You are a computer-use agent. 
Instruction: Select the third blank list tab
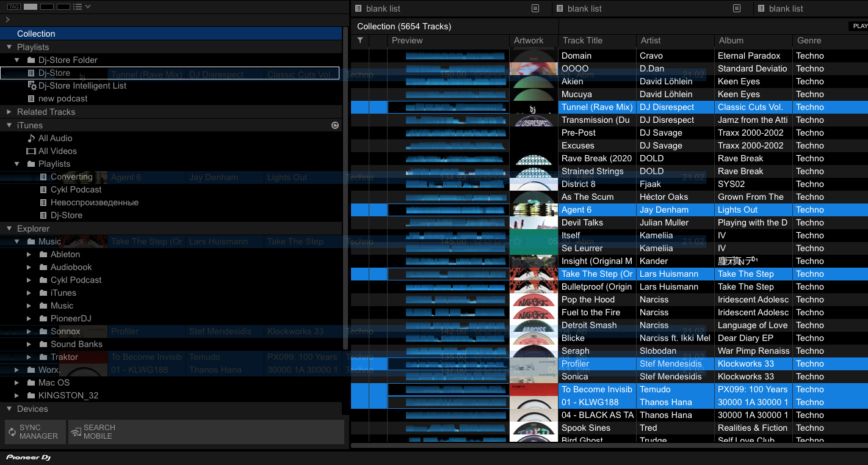[786, 9]
